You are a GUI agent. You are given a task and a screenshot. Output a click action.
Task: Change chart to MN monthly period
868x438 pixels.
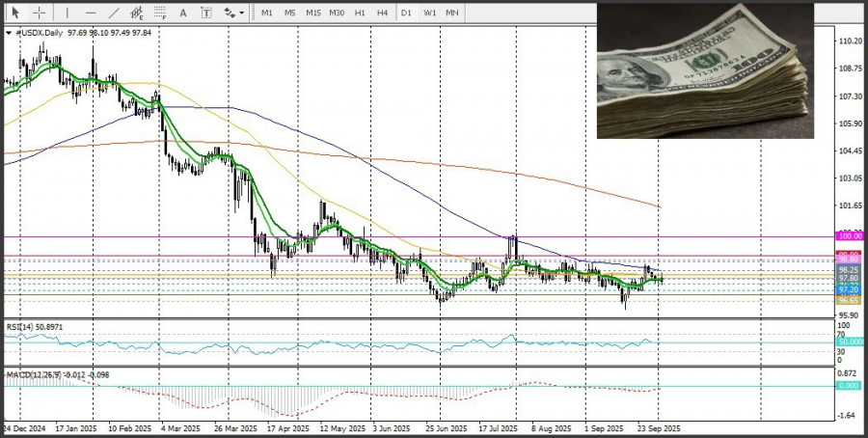[x=452, y=13]
